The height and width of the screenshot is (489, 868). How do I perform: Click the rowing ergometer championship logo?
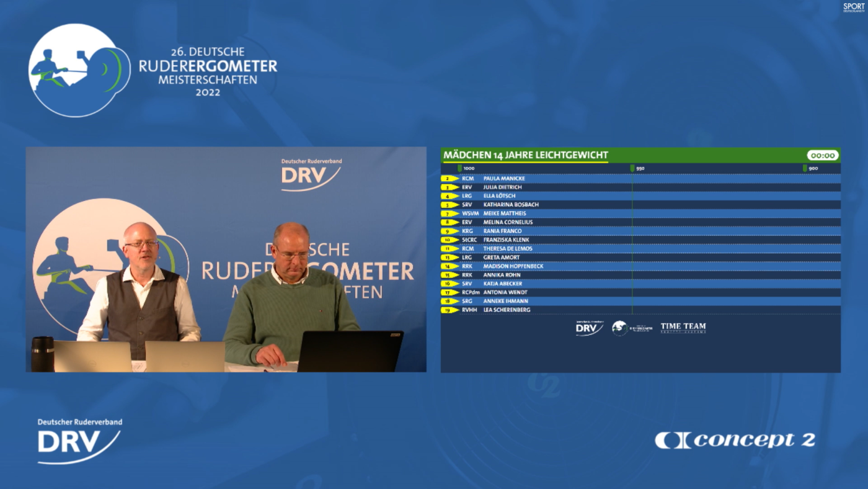(79, 70)
